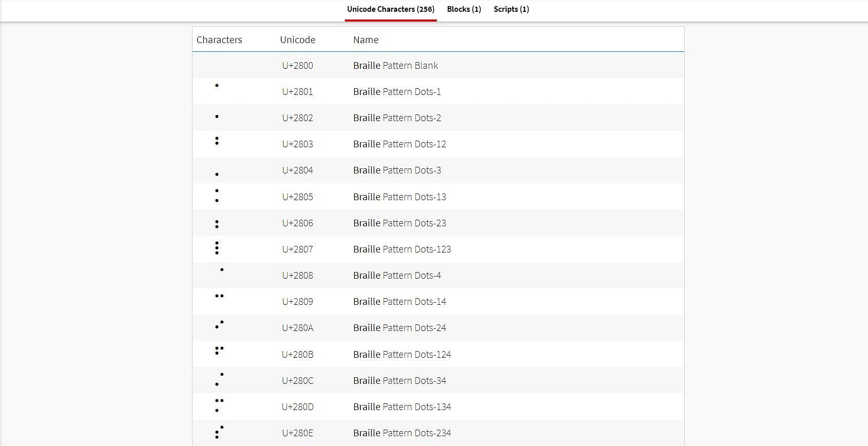868x446 pixels.
Task: Click the braille glyph in the U+2807 row
Action: click(217, 248)
